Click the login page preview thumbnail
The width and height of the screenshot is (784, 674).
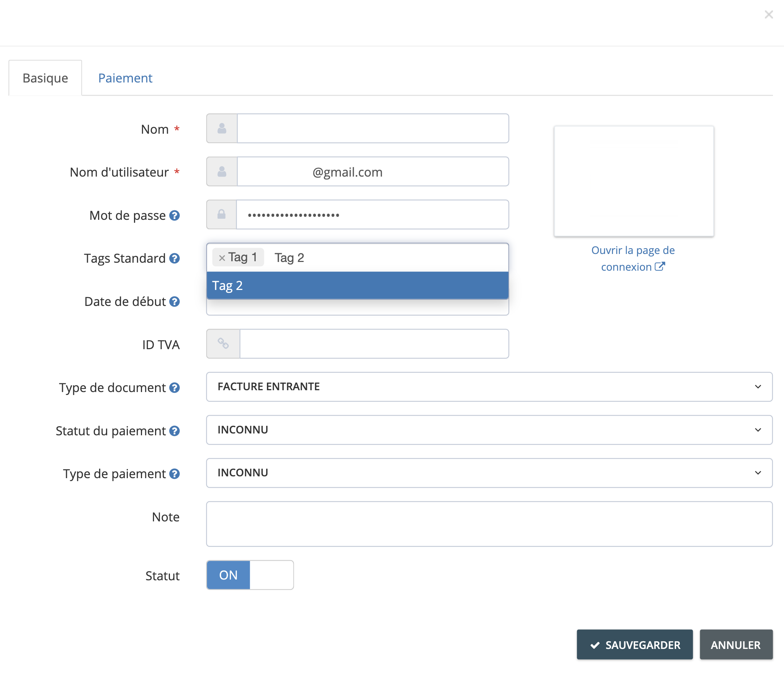[634, 181]
